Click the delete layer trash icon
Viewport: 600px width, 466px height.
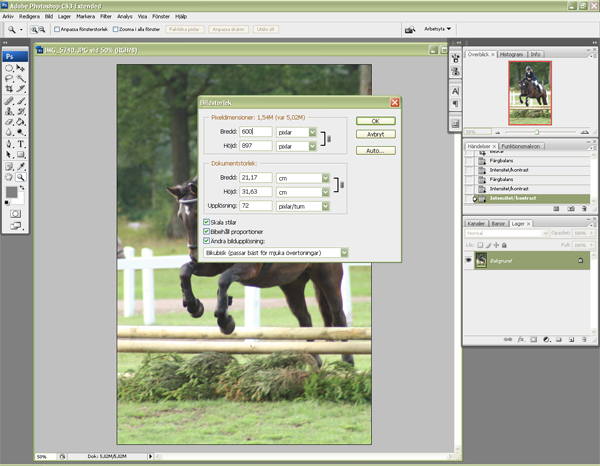tap(584, 339)
